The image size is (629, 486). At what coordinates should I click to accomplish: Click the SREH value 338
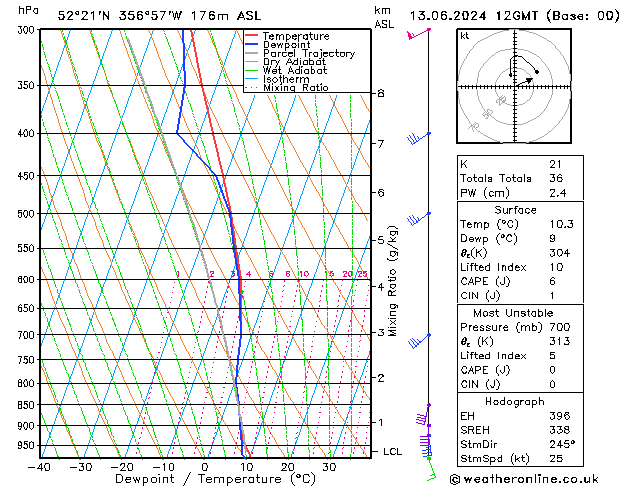pos(560,430)
